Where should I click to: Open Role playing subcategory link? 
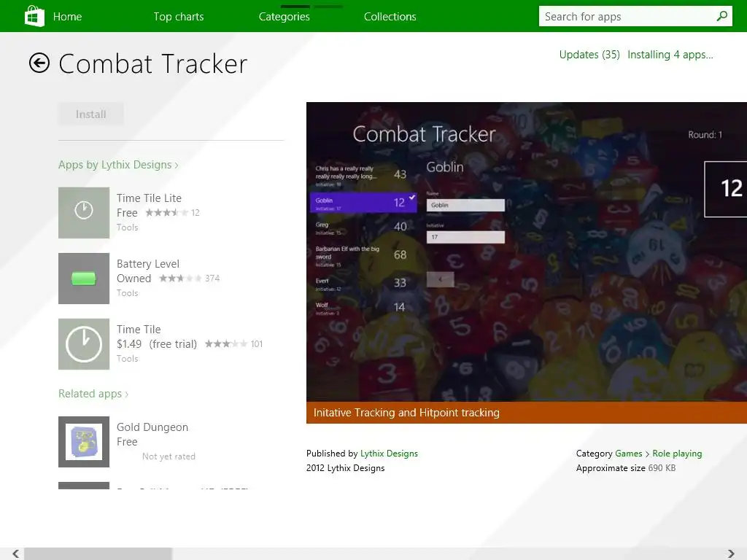(677, 454)
